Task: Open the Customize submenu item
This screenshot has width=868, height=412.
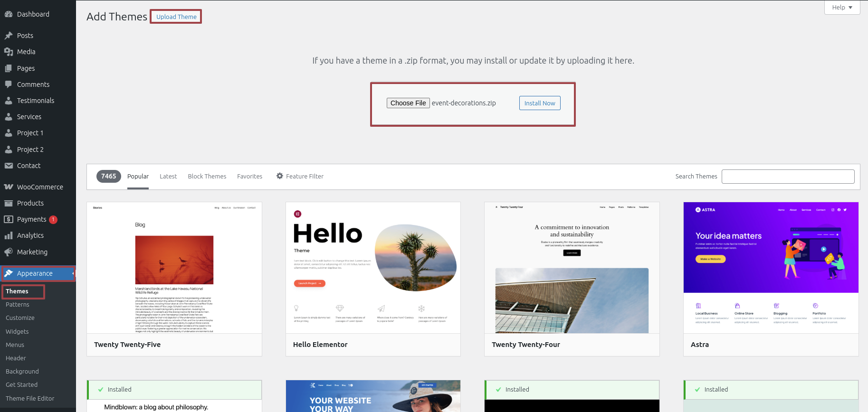Action: 20,318
